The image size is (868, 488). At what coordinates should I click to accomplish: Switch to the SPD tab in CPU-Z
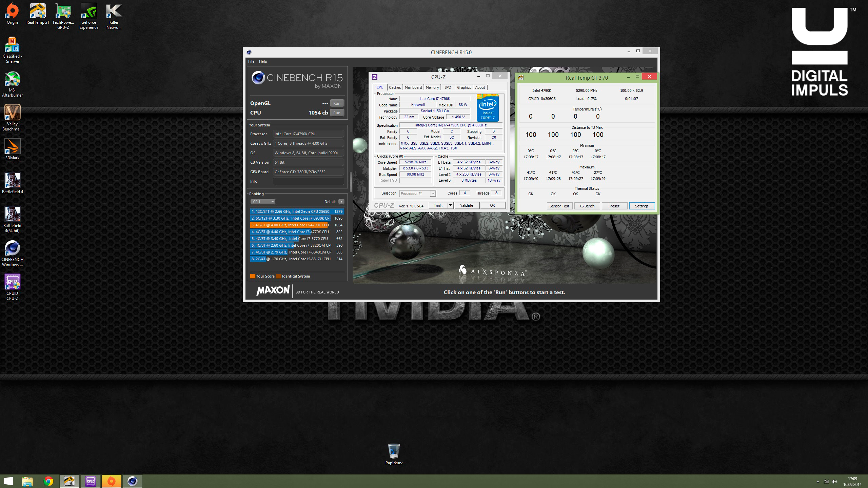[x=448, y=87]
